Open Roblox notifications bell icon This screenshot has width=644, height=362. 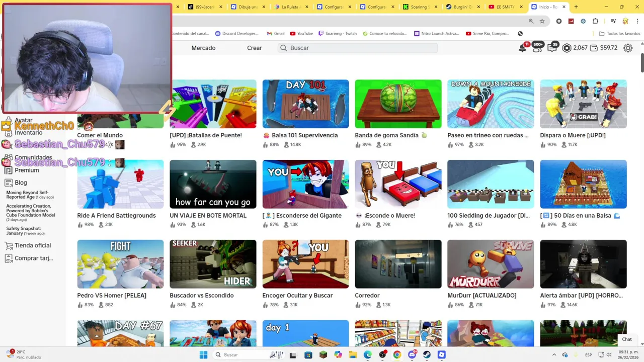pos(523,48)
